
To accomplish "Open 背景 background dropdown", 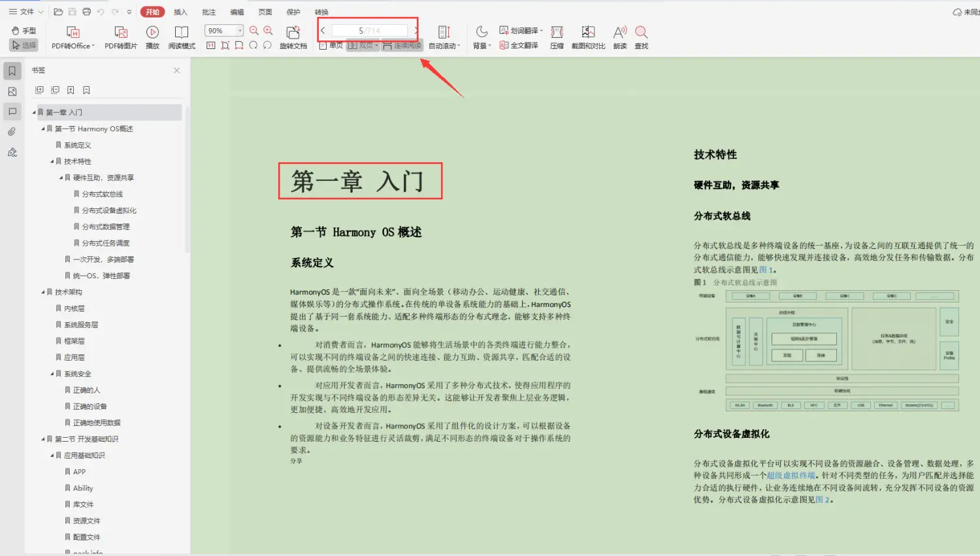I will point(482,38).
